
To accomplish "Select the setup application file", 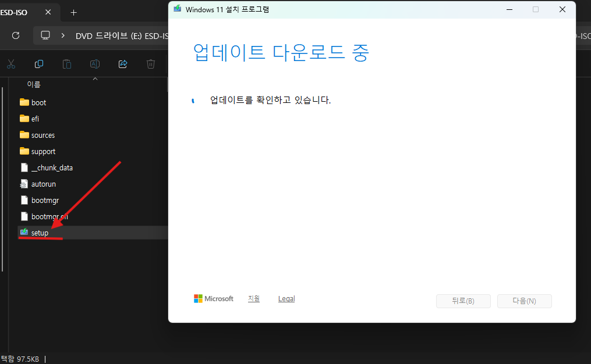I will (93, 233).
